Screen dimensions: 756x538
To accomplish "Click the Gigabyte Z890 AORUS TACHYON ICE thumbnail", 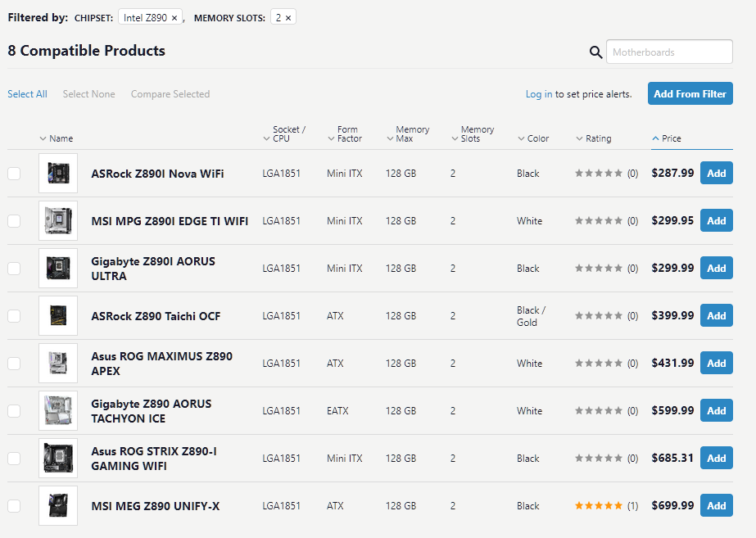I will [x=58, y=411].
